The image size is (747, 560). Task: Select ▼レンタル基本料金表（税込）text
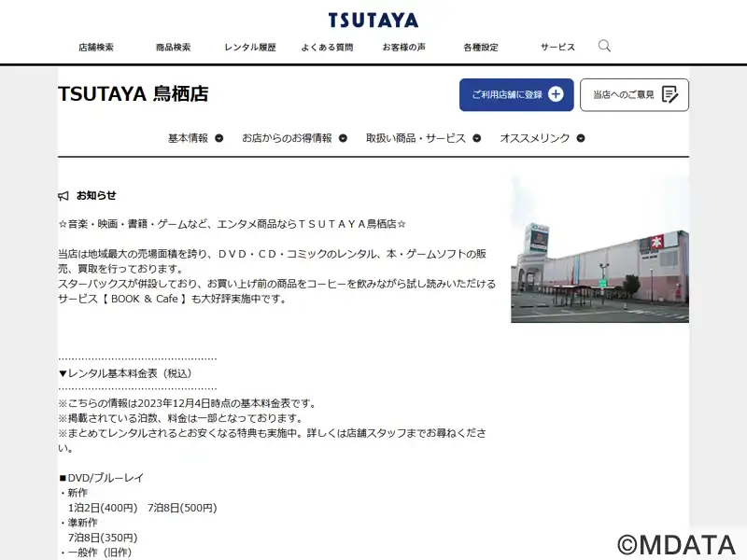click(125, 373)
